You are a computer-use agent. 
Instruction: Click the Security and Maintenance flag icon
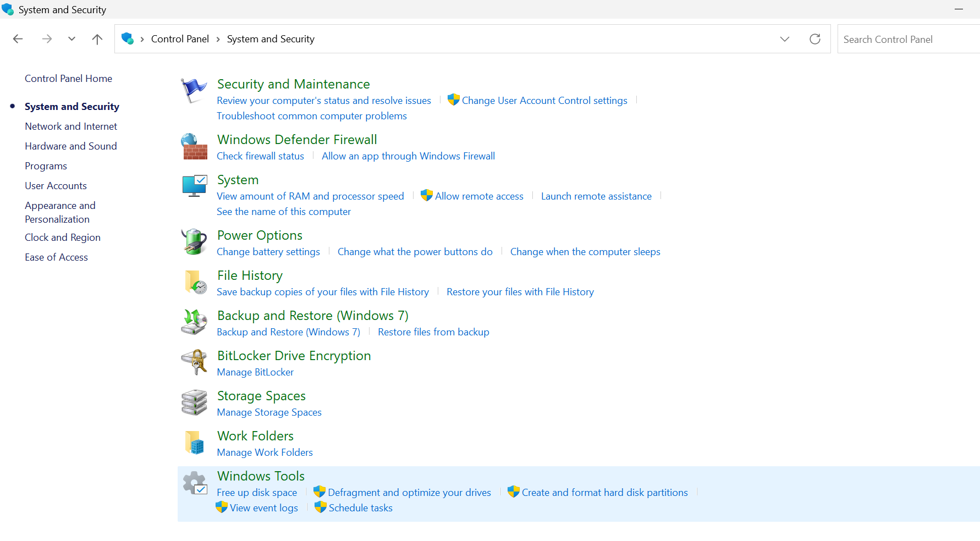pos(194,91)
